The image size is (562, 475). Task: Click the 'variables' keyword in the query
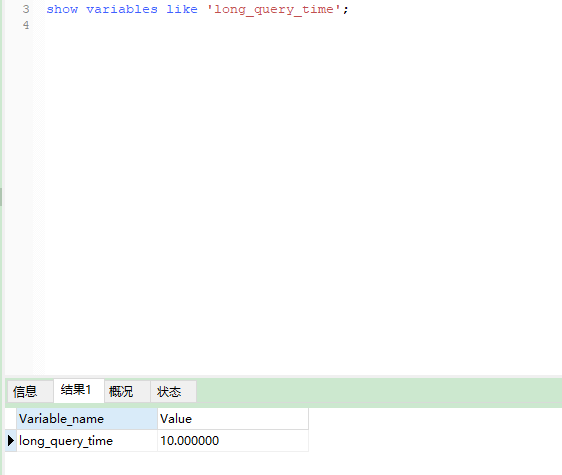122,9
